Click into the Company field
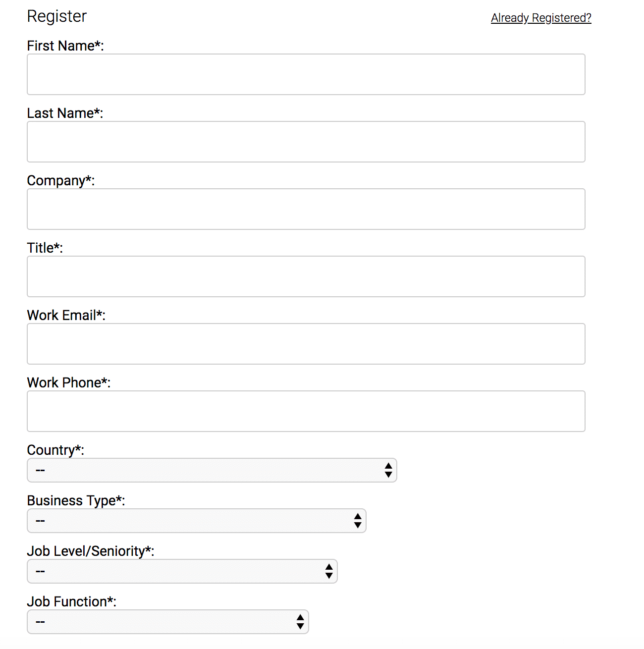Viewport: 644px width, 649px height. (x=306, y=209)
